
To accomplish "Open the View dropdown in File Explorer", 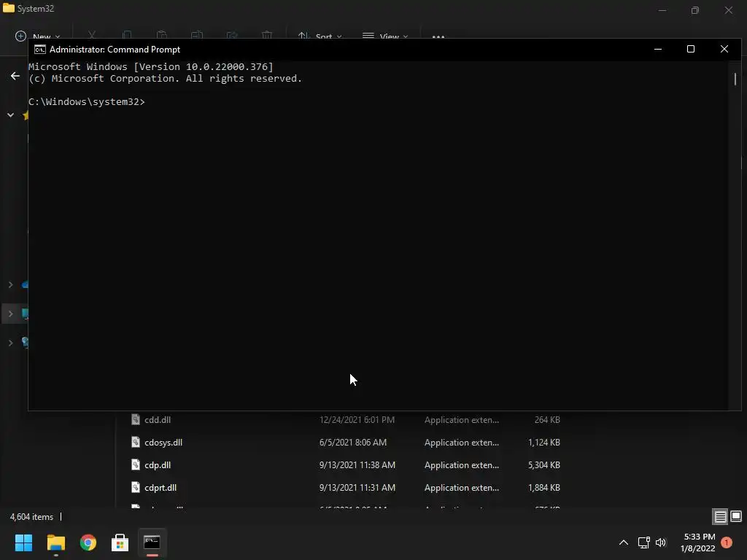I will click(385, 36).
